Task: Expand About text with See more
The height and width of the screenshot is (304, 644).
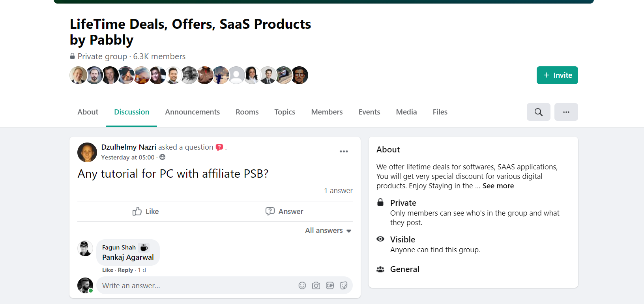Action: point(498,186)
